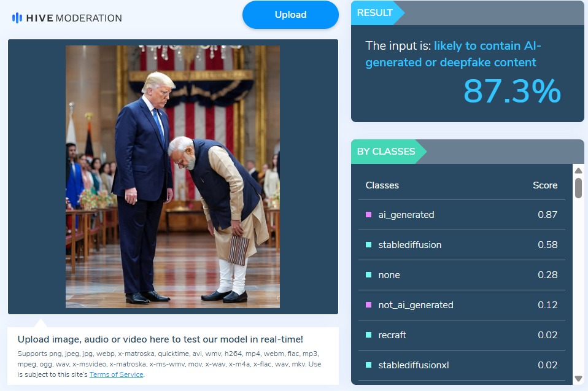Open the Terms of Service link
This screenshot has height=391, width=588.
(116, 374)
